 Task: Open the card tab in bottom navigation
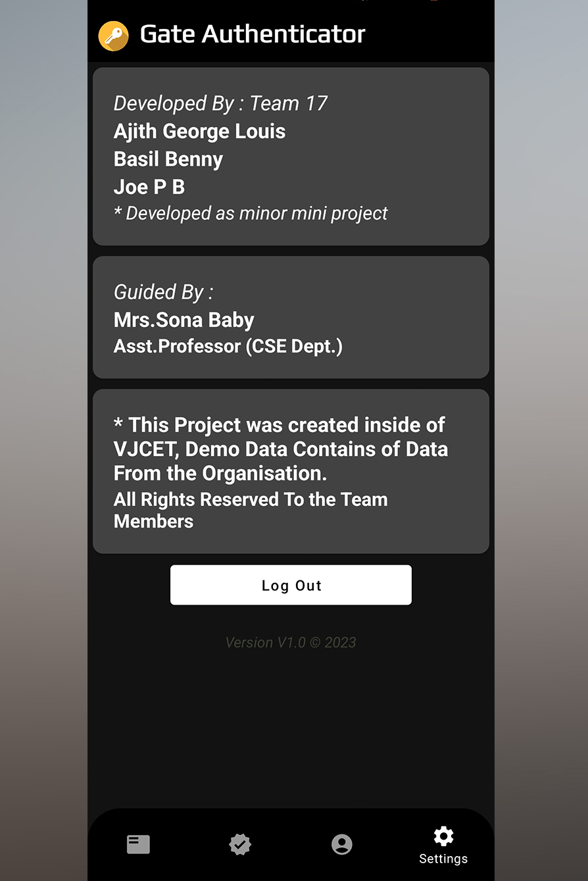(138, 844)
